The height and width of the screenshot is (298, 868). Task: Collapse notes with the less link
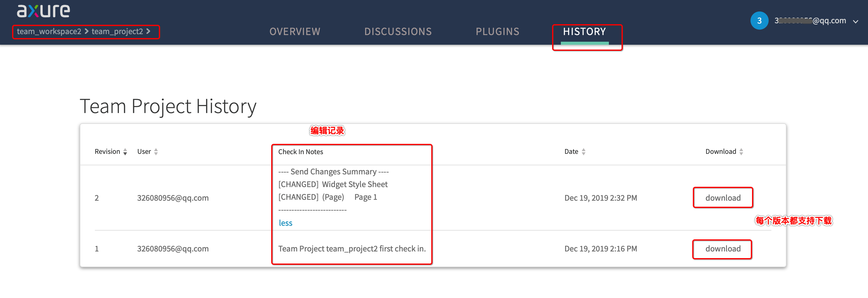pyautogui.click(x=285, y=223)
